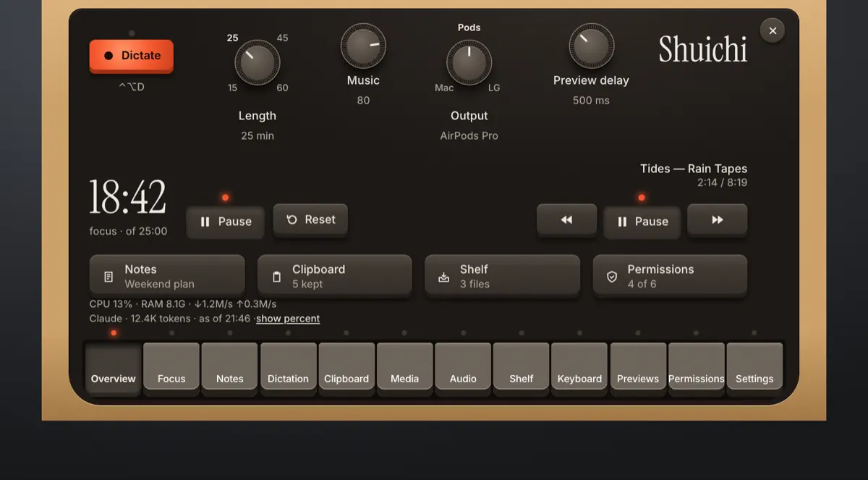The height and width of the screenshot is (480, 868).
Task: Switch to the Shelf tab
Action: click(521, 369)
